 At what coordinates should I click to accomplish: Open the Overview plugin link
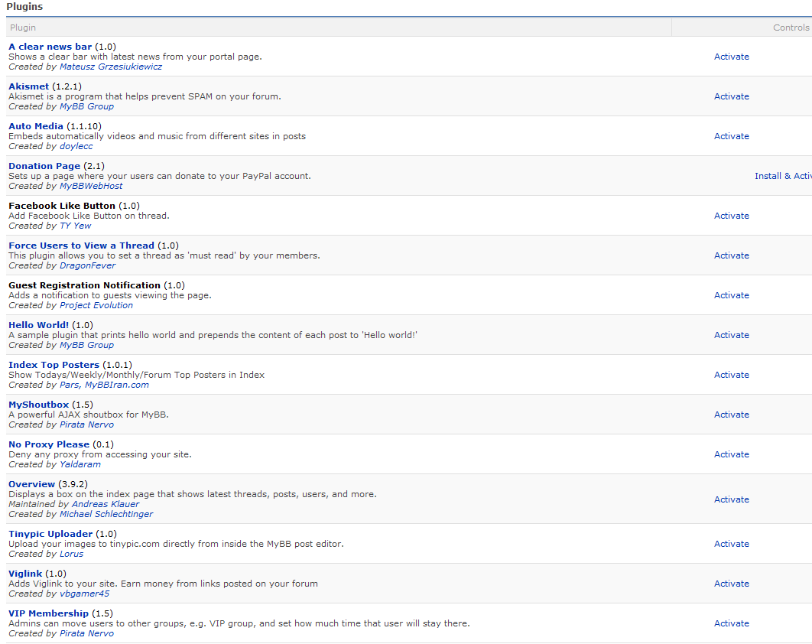(31, 484)
